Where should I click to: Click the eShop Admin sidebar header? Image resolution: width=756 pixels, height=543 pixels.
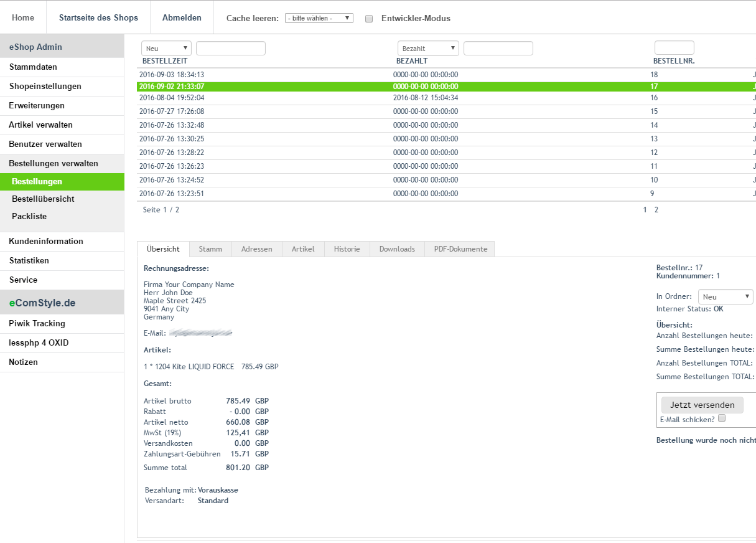tap(62, 47)
